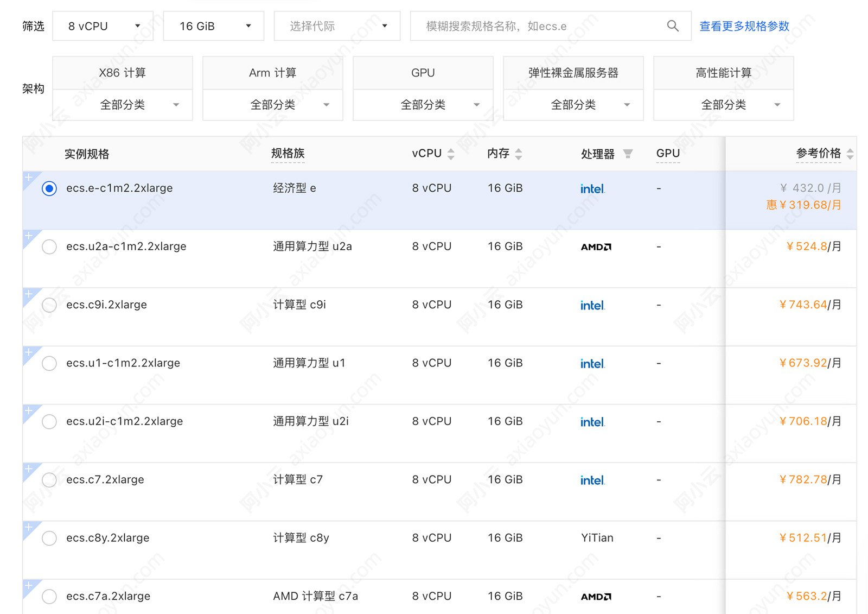868x614 pixels.
Task: Select ecs.u2a-c1m2.2xlarge radio button
Action: coord(49,246)
